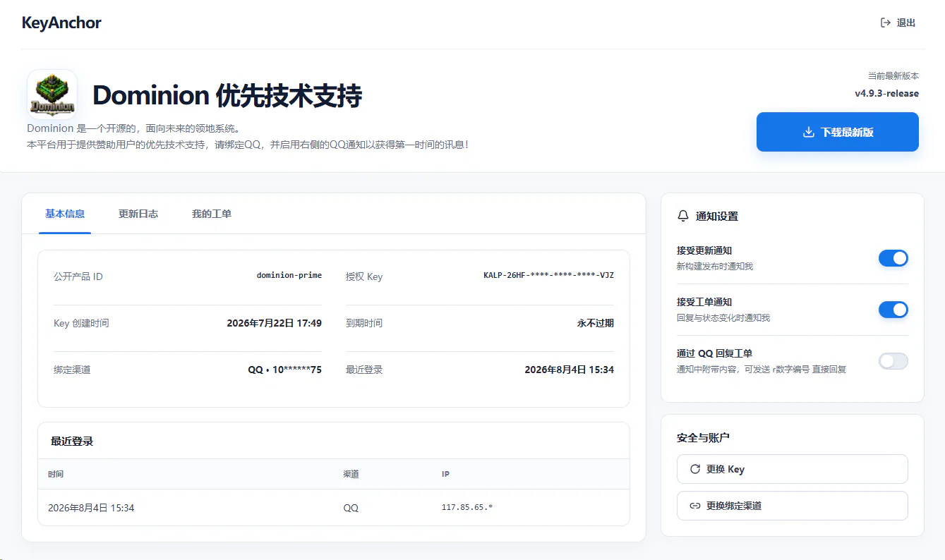Viewport: 945px width, 560px height.
Task: Click the 当前最新版本 label
Action: (893, 75)
